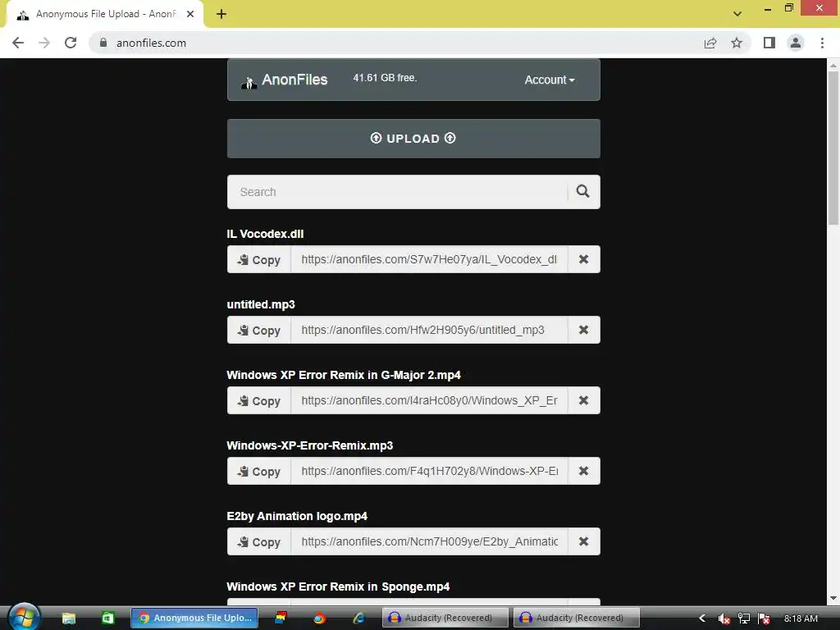Reload the page with refresh icon
This screenshot has width=840, height=630.
[x=71, y=43]
